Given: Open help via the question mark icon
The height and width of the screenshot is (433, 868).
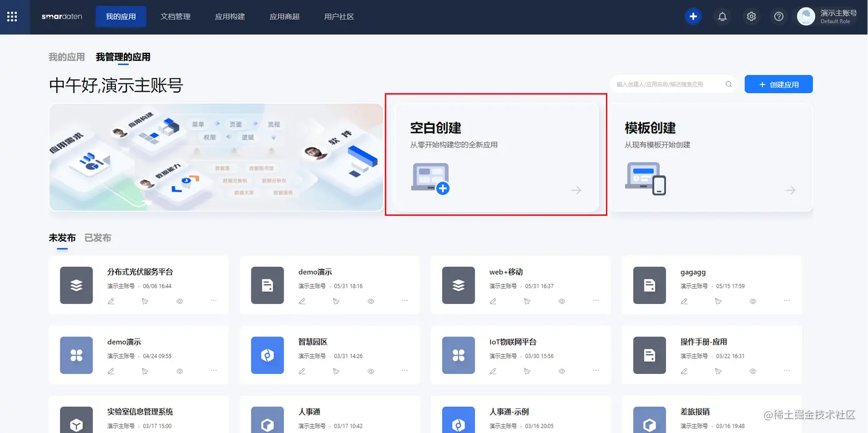Looking at the screenshot, I should tap(778, 16).
